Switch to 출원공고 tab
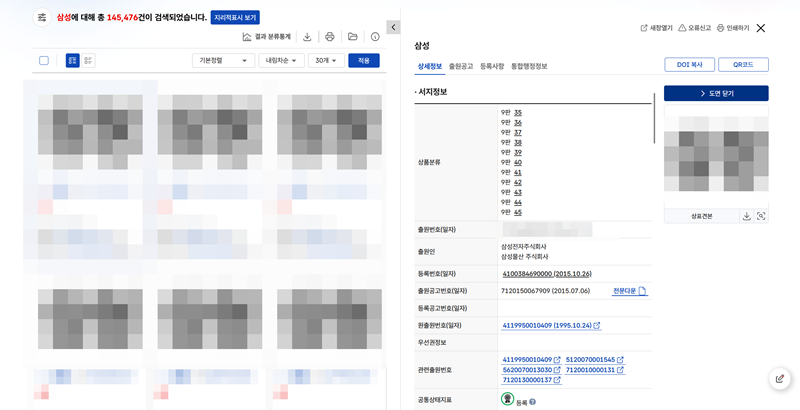The height and width of the screenshot is (410, 800). 461,66
